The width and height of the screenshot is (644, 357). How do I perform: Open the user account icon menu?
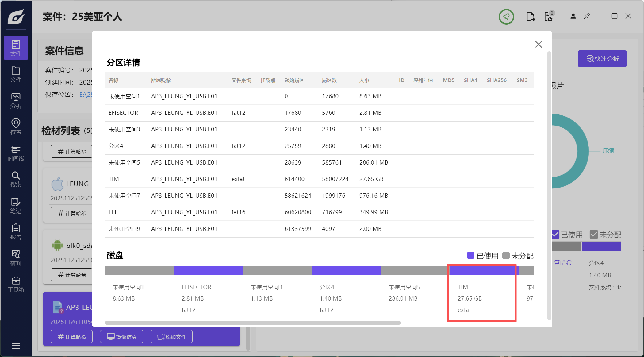(573, 16)
